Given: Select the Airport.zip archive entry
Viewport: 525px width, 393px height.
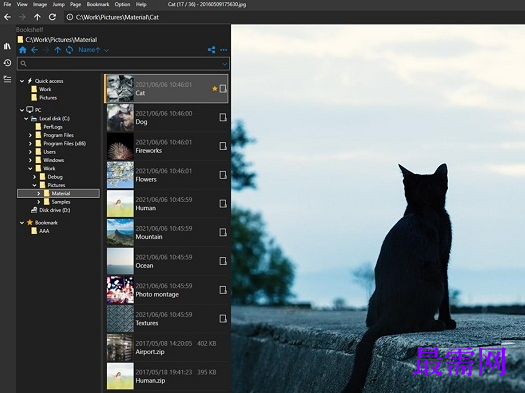Looking at the screenshot, I should [167, 347].
